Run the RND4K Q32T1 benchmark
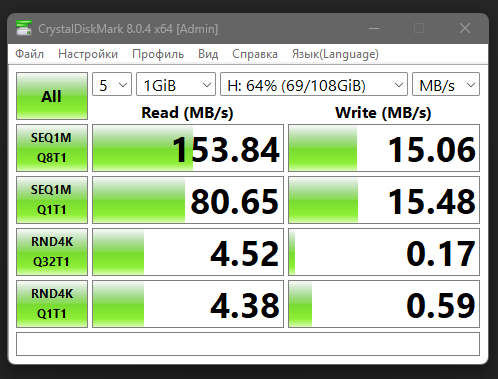 click(x=52, y=252)
